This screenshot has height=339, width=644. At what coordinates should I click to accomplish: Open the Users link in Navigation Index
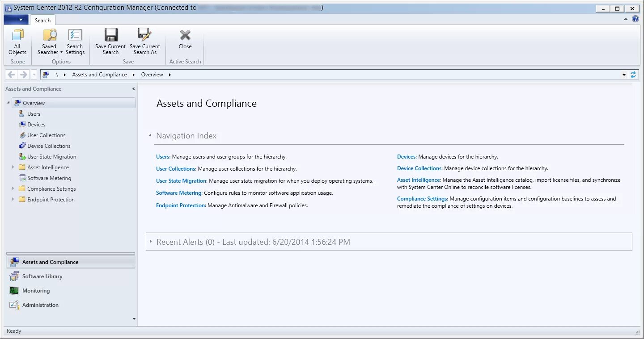(x=163, y=157)
